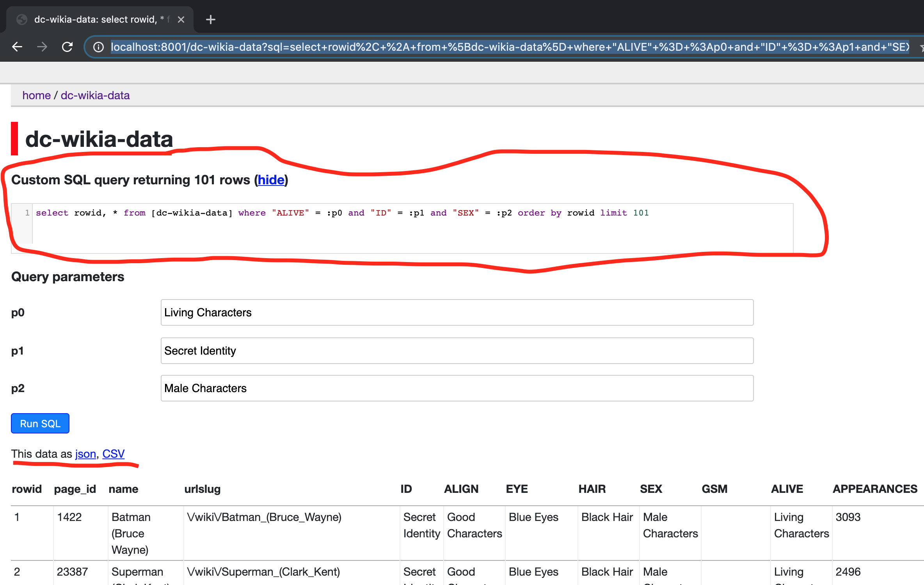Close the dc-wikia-data tab
924x585 pixels.
point(181,20)
